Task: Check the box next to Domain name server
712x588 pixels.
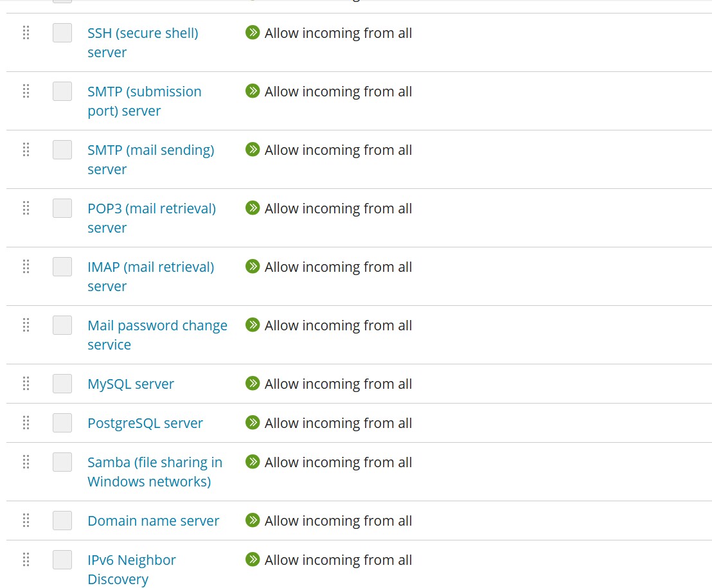Action: point(62,521)
